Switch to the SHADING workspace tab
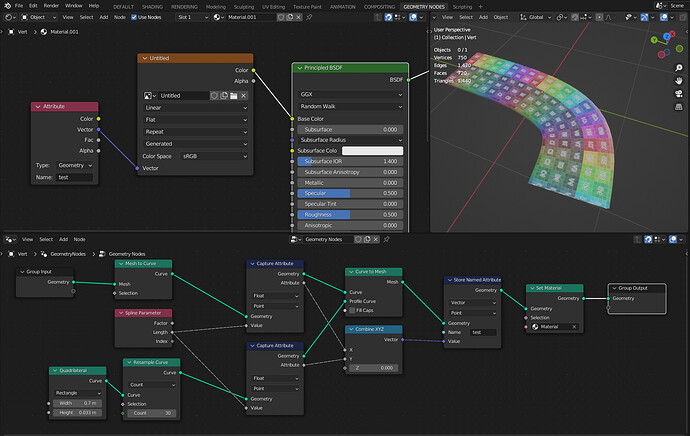Screen dimensions: 690x436 point(152,7)
